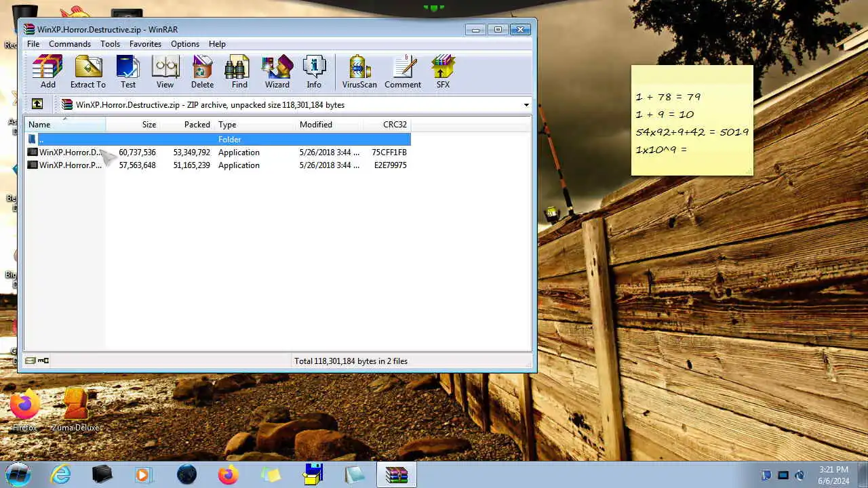Click Extract To in the toolbar
The width and height of the screenshot is (868, 488).
pyautogui.click(x=88, y=72)
